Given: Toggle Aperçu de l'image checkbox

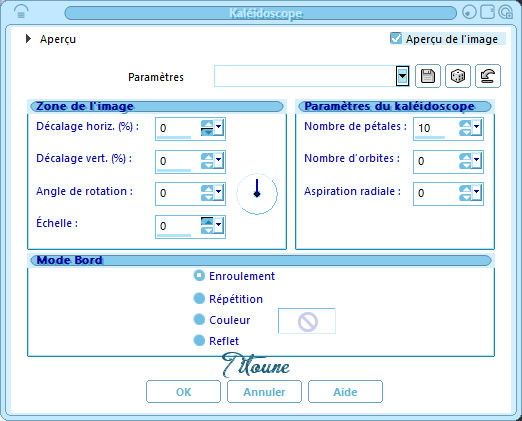Looking at the screenshot, I should (396, 38).
